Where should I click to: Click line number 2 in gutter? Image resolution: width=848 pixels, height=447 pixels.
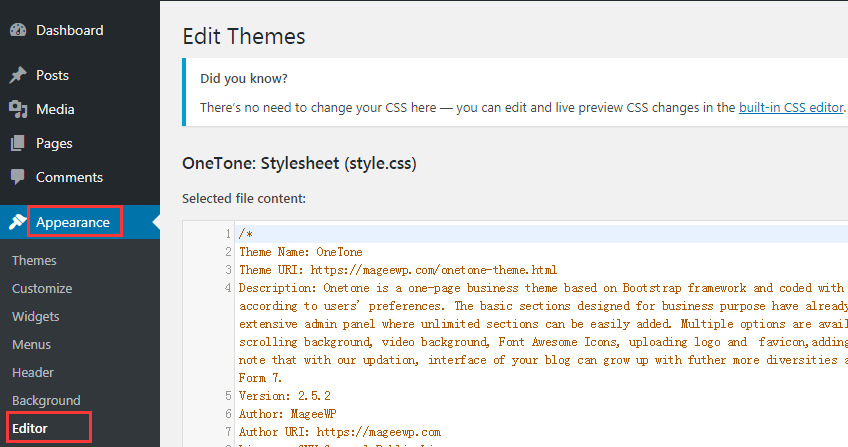click(228, 252)
